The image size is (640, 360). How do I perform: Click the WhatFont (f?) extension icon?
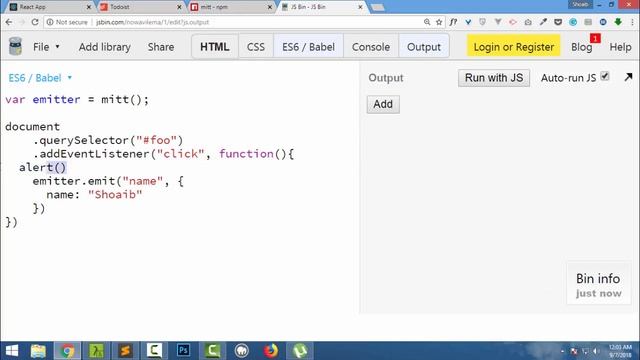pyautogui.click(x=453, y=22)
